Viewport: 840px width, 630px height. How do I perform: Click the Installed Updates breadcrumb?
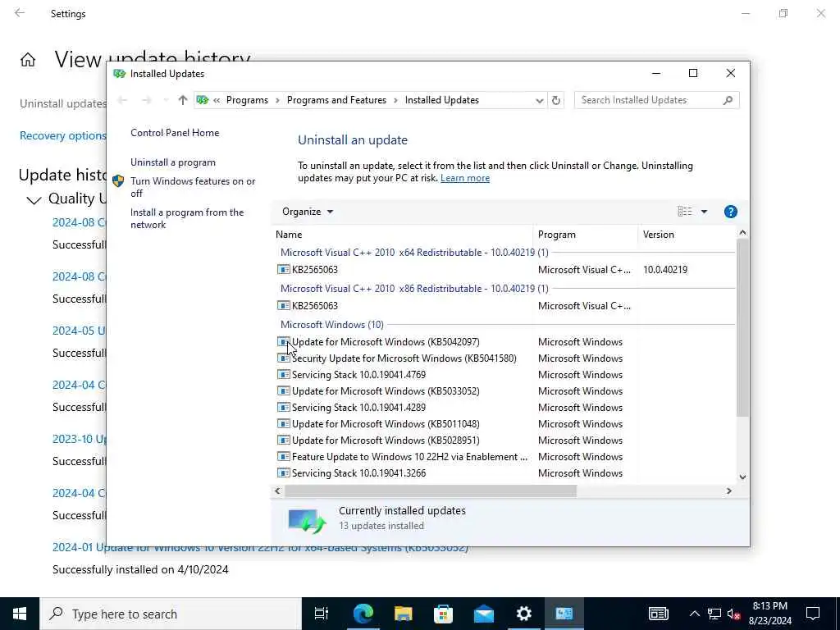[442, 100]
